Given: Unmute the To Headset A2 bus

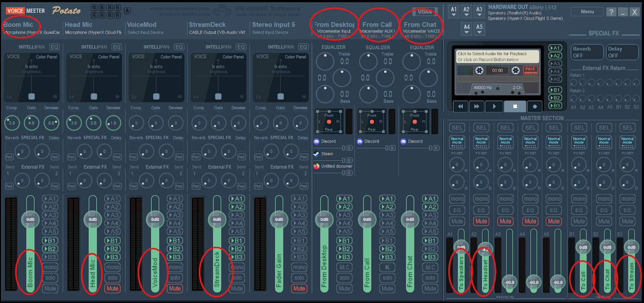Looking at the screenshot, I should pos(481,221).
